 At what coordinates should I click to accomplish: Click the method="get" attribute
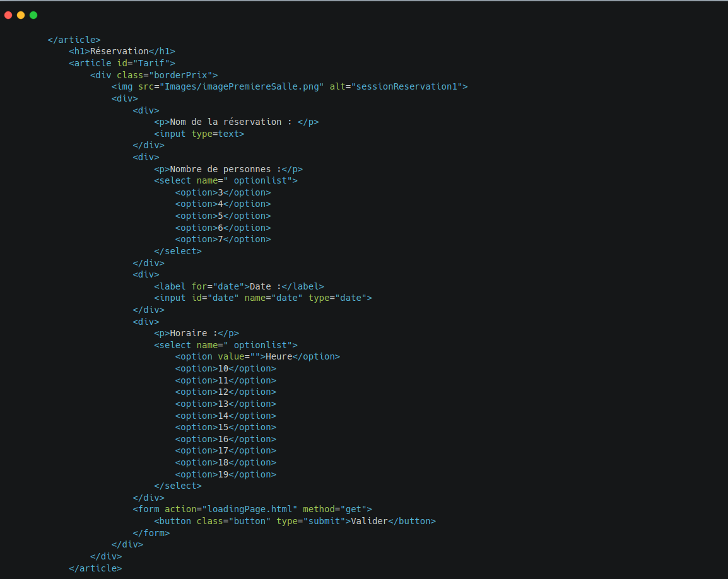335,510
